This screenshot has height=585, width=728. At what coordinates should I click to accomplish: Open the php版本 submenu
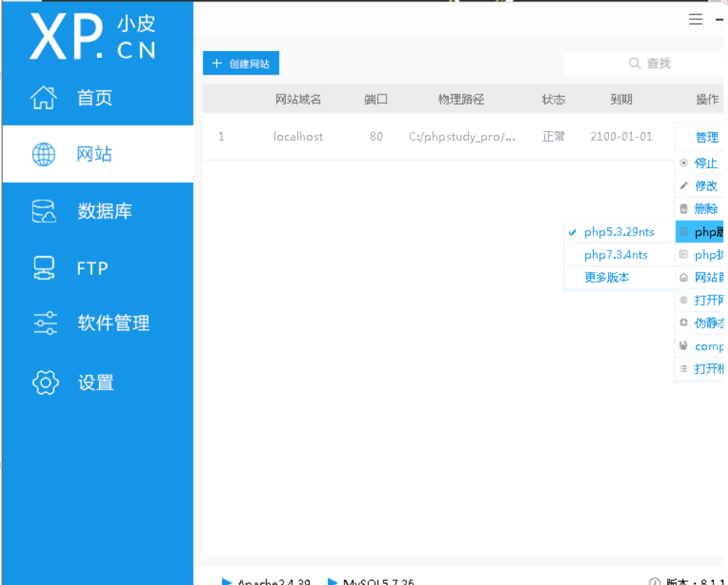(x=705, y=232)
